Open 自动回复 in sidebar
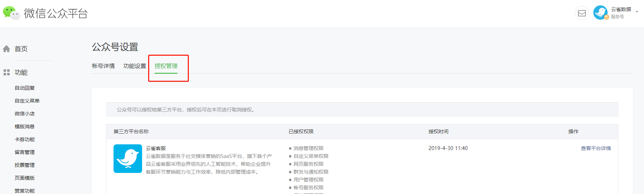Image resolution: width=644 pixels, height=194 pixels. pos(25,88)
